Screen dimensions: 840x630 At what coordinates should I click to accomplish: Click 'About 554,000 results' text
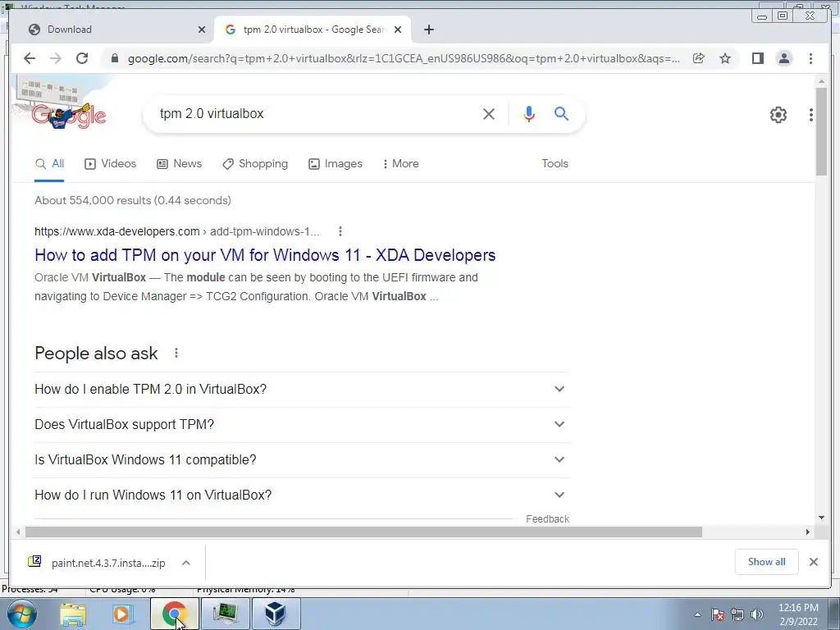133,200
